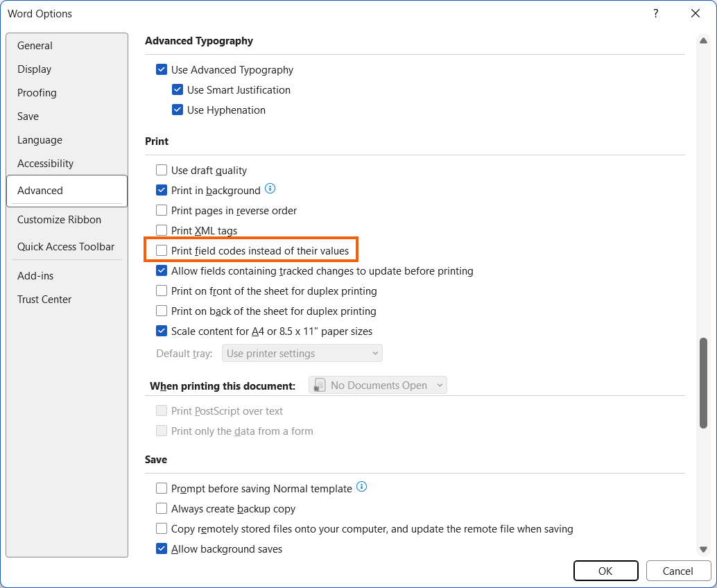Check Print on back of sheet for duplex

(x=162, y=311)
